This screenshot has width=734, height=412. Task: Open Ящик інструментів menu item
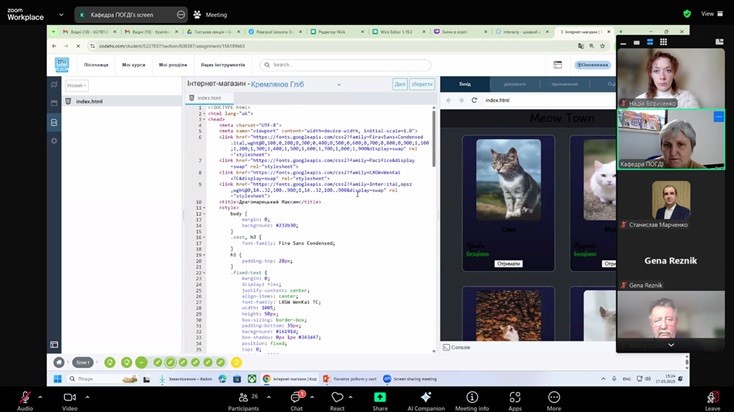coord(223,65)
